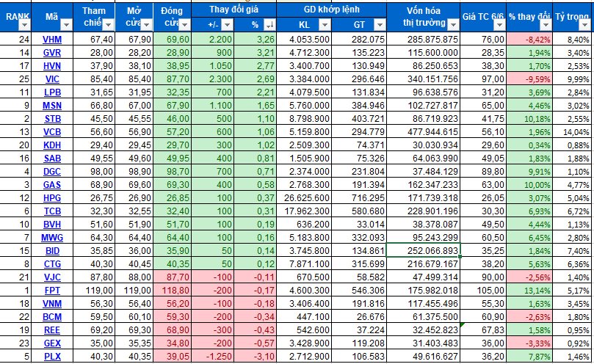This screenshot has height=364, width=594.
Task: Open the Vốn hóa thị trường filter dropdown
Action: click(x=453, y=25)
